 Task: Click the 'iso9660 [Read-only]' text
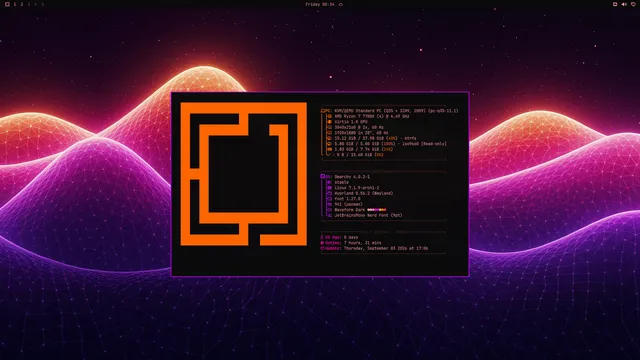(x=424, y=144)
